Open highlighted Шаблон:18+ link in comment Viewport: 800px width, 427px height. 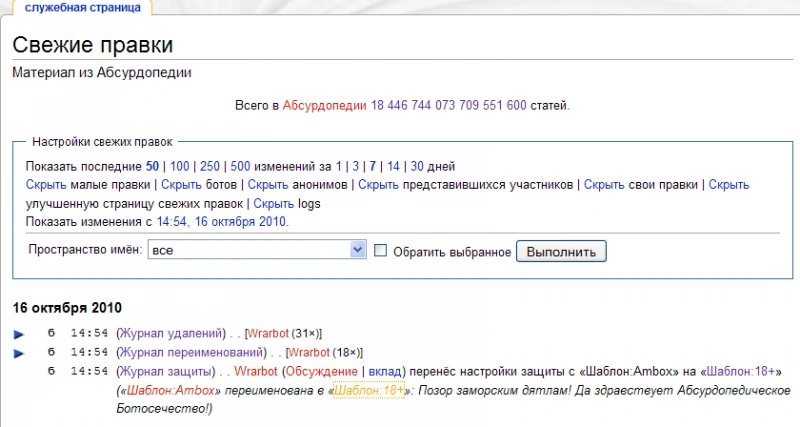click(369, 390)
